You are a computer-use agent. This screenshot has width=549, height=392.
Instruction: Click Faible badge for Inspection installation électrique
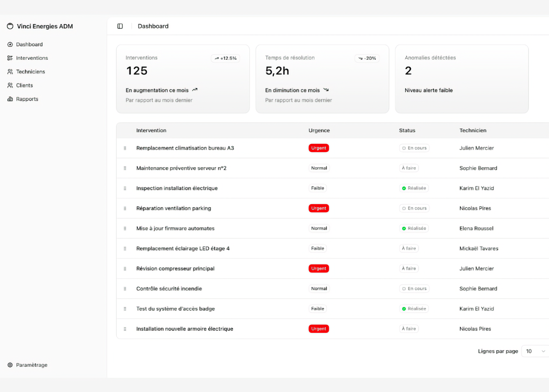317,188
